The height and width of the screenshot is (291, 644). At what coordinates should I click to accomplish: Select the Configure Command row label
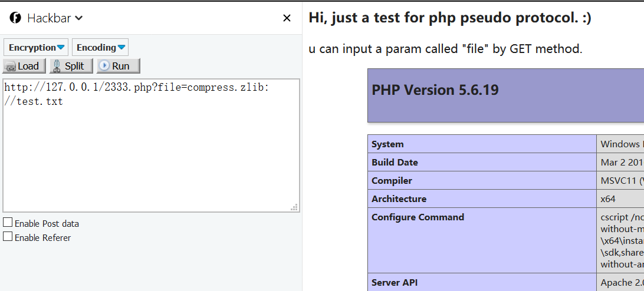[418, 217]
